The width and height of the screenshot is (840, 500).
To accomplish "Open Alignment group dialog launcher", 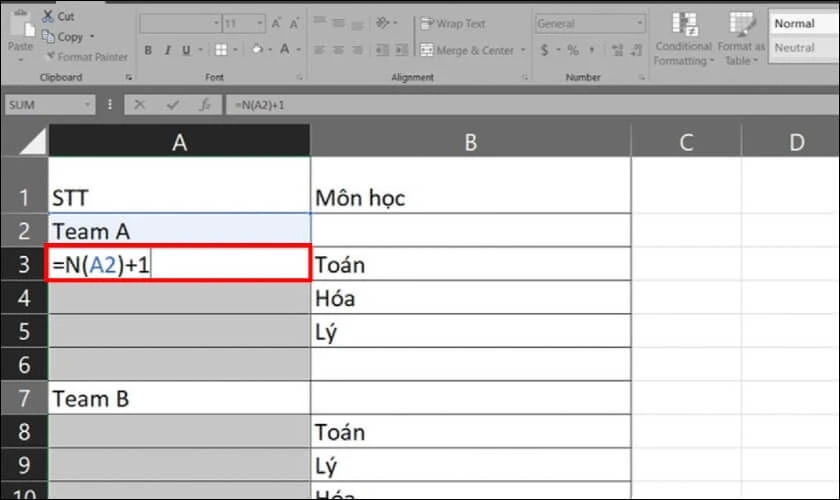I will 524,77.
